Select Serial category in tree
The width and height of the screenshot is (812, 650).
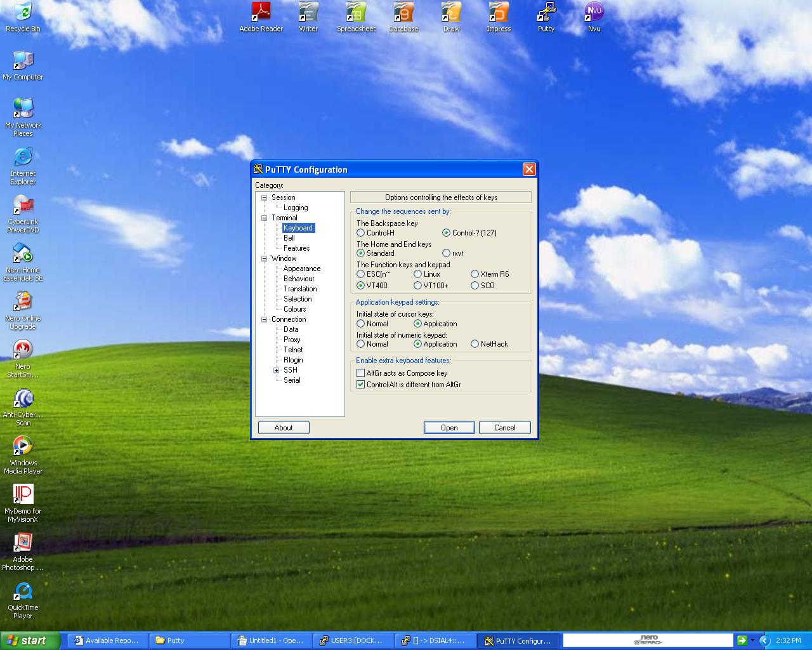(292, 380)
